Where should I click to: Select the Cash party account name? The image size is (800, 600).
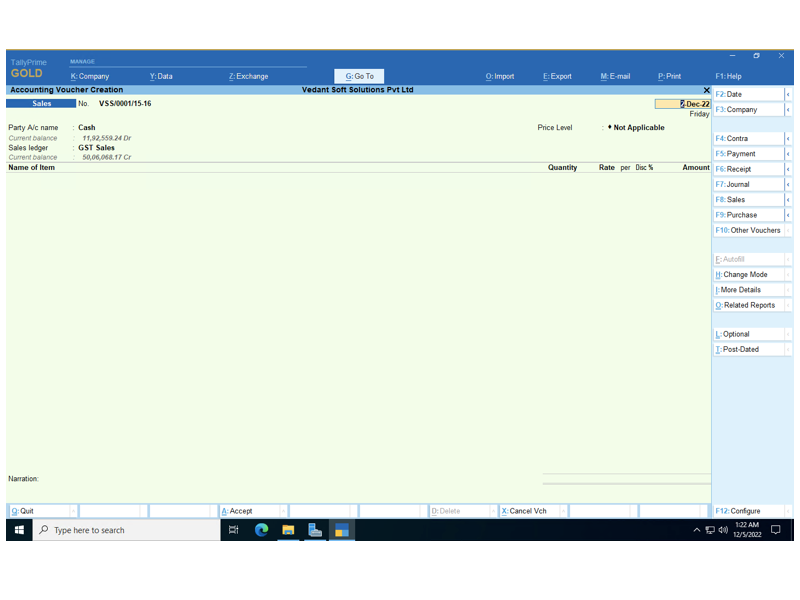click(x=87, y=128)
